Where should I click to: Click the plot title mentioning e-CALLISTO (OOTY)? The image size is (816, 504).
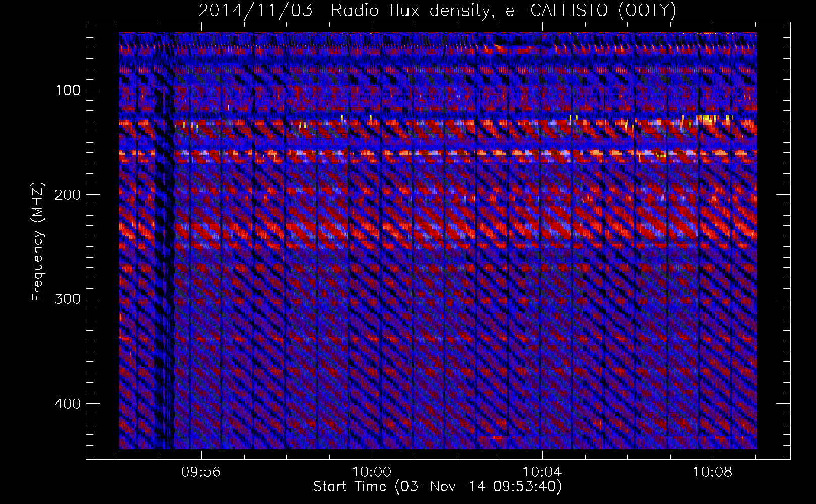[x=437, y=11]
